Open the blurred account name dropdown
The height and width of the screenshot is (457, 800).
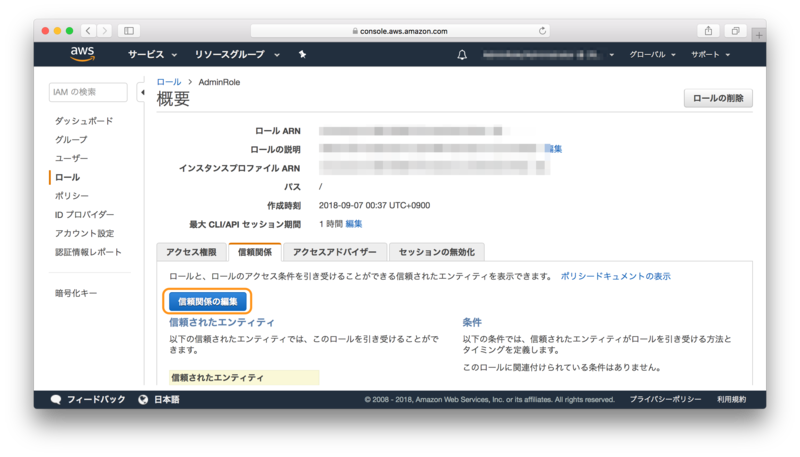click(x=548, y=55)
